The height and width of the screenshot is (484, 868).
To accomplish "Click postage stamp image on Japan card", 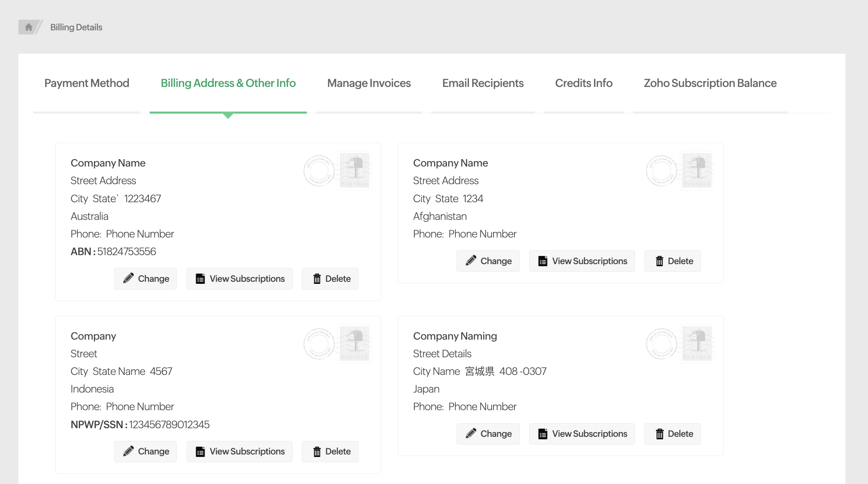I will [x=697, y=343].
